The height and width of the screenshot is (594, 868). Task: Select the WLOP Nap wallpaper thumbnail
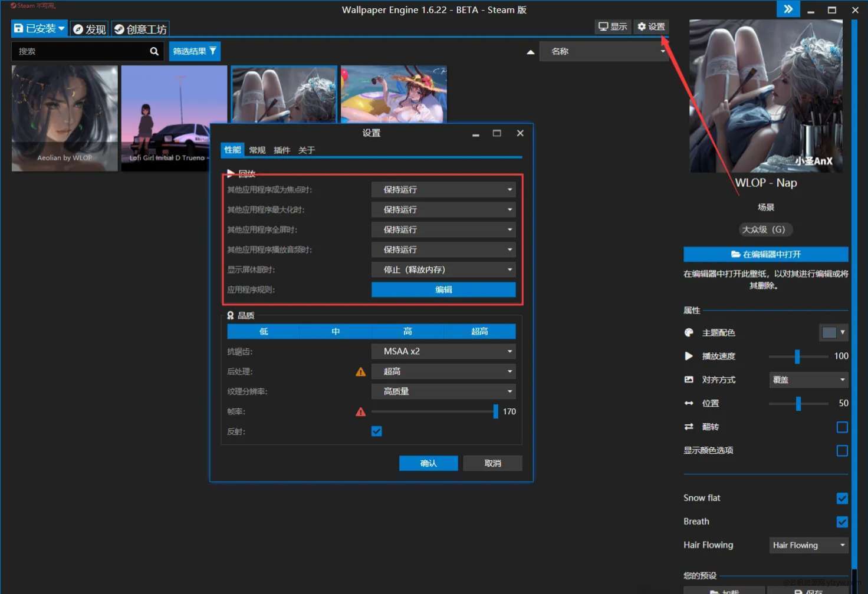pos(284,94)
